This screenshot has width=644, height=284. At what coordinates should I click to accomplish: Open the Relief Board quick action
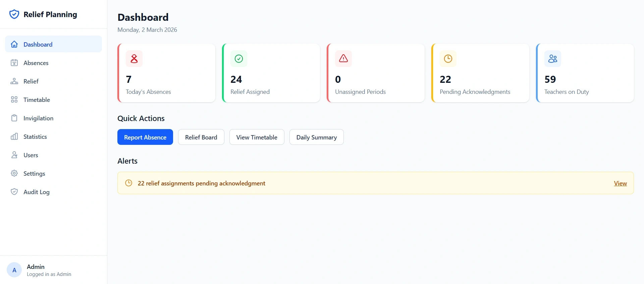pos(201,137)
